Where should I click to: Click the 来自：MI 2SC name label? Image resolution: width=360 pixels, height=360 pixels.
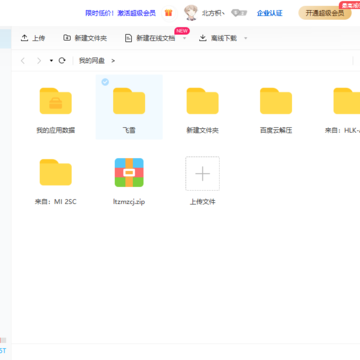[x=56, y=202]
